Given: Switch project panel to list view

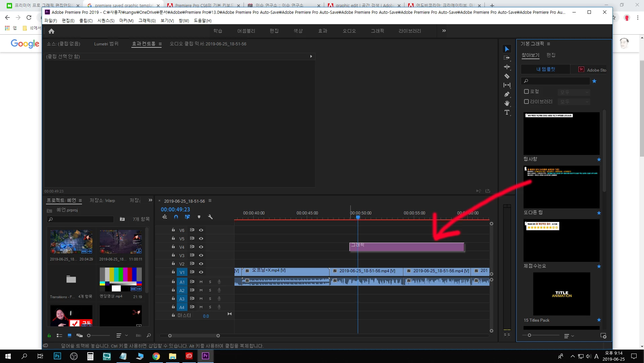Looking at the screenshot, I should tap(59, 335).
